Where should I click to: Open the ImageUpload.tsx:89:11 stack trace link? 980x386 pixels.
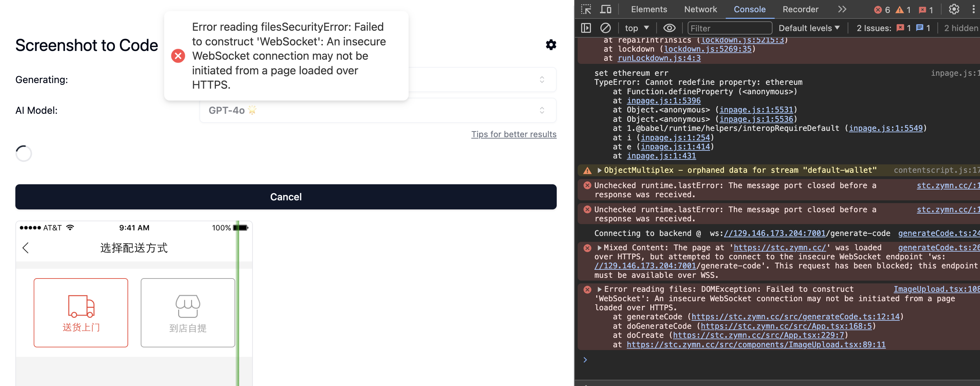click(756, 345)
